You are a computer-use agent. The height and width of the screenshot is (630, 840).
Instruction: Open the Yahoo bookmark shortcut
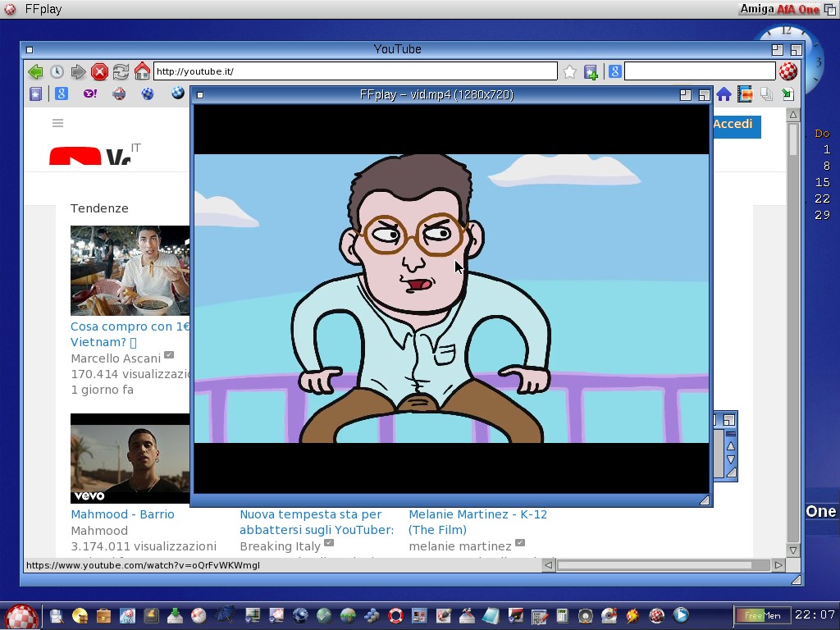coord(90,94)
